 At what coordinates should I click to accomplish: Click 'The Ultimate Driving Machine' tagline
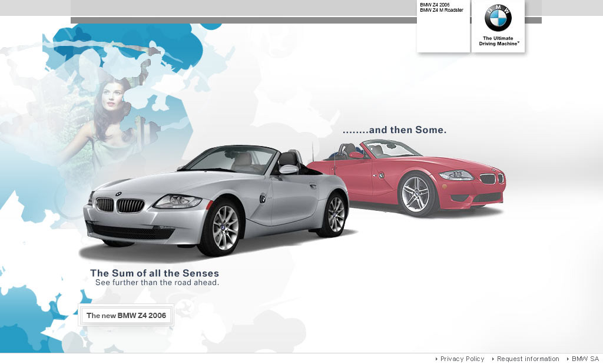(499, 41)
